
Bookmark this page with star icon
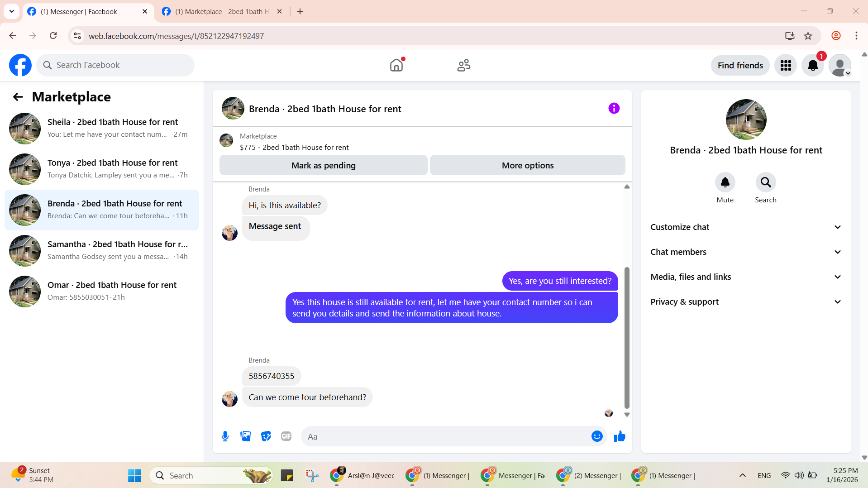[x=808, y=36]
